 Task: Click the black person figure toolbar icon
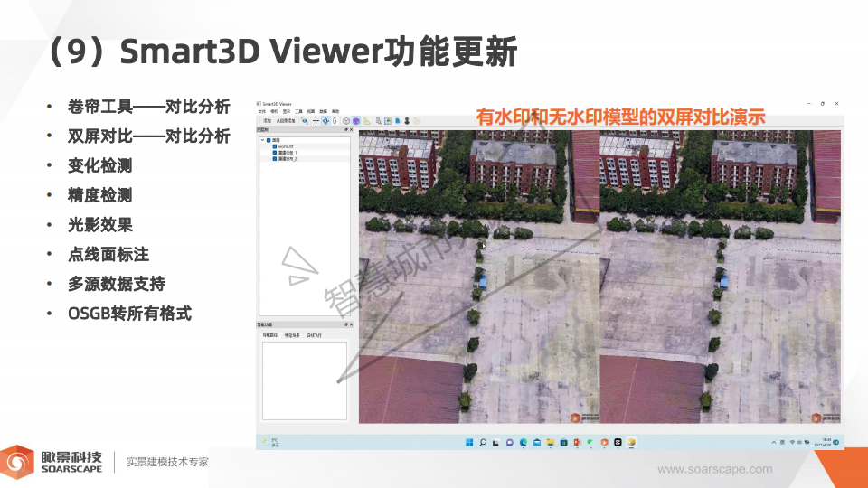[x=407, y=120]
